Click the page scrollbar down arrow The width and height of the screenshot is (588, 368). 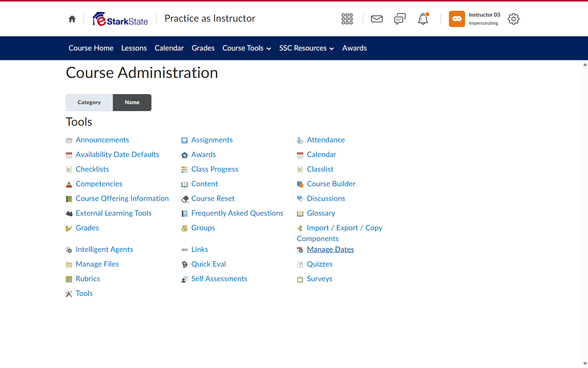(585, 363)
